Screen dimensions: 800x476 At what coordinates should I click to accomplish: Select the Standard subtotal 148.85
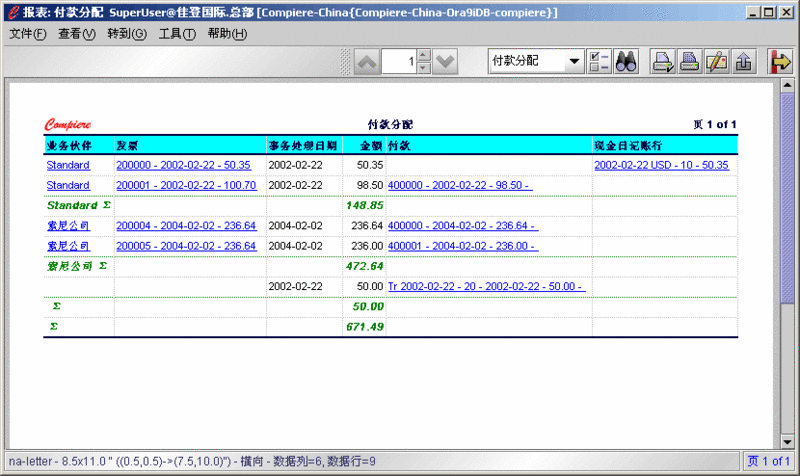point(364,206)
